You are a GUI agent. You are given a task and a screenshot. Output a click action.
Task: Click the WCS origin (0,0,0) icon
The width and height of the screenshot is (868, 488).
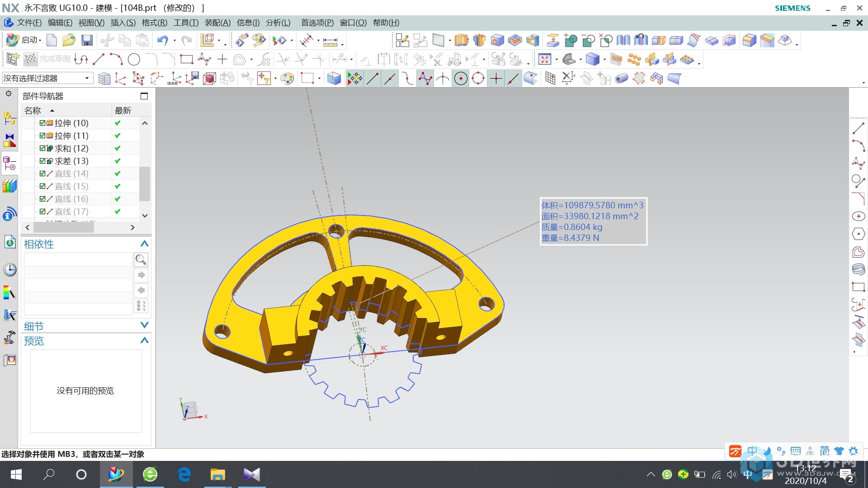click(x=174, y=78)
